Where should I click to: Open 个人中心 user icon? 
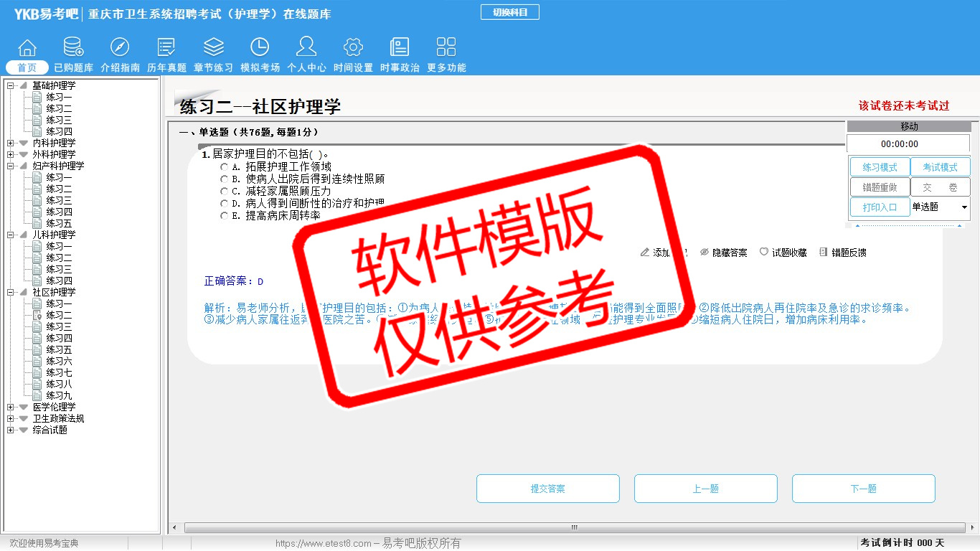click(306, 48)
